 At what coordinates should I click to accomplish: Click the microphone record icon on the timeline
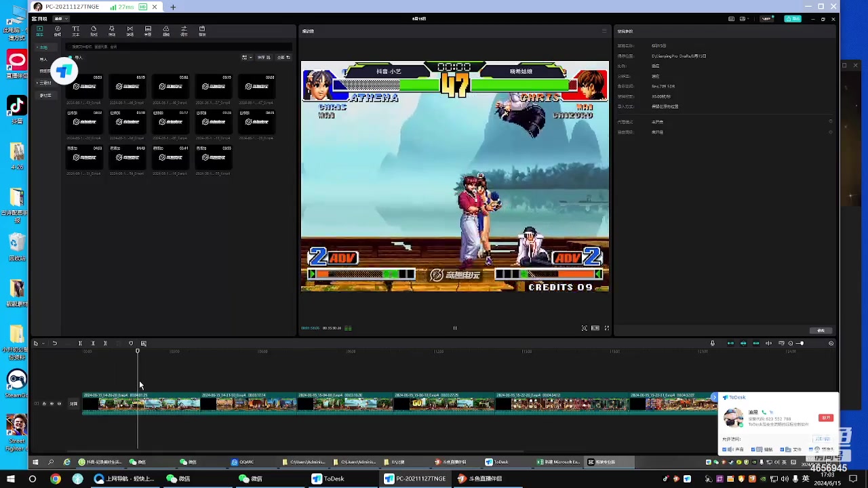(x=712, y=344)
